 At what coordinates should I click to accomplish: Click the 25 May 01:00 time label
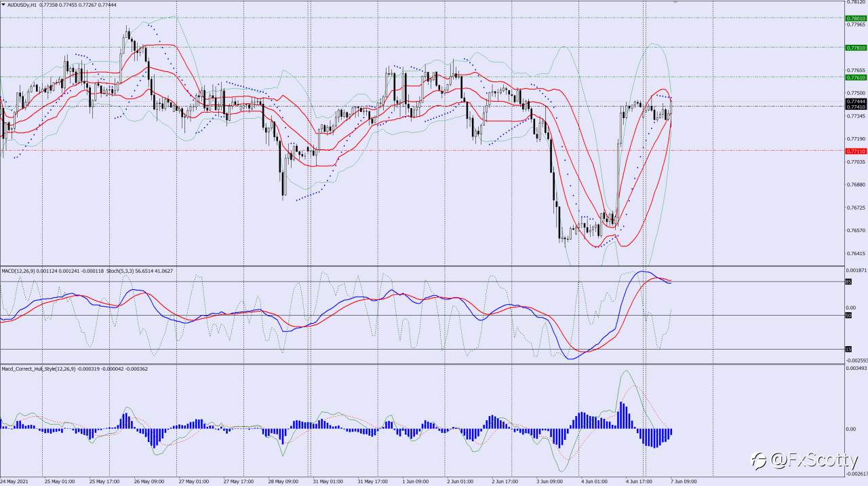coord(60,482)
